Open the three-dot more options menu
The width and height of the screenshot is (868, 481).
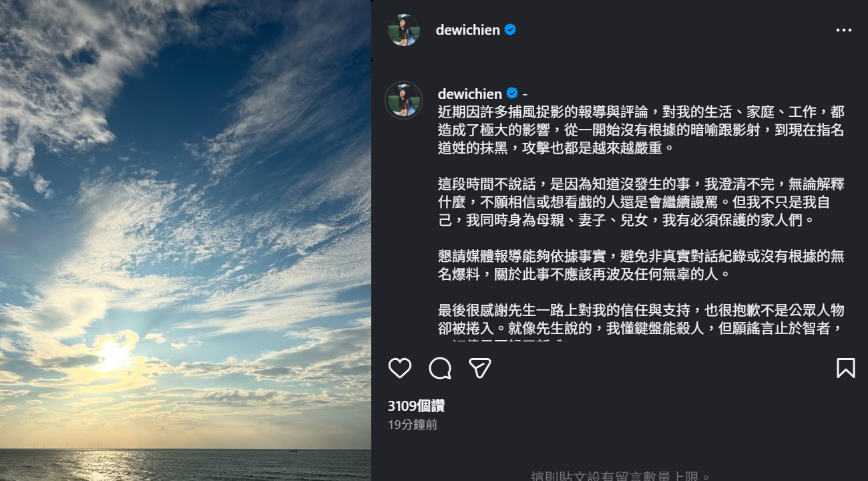844,30
